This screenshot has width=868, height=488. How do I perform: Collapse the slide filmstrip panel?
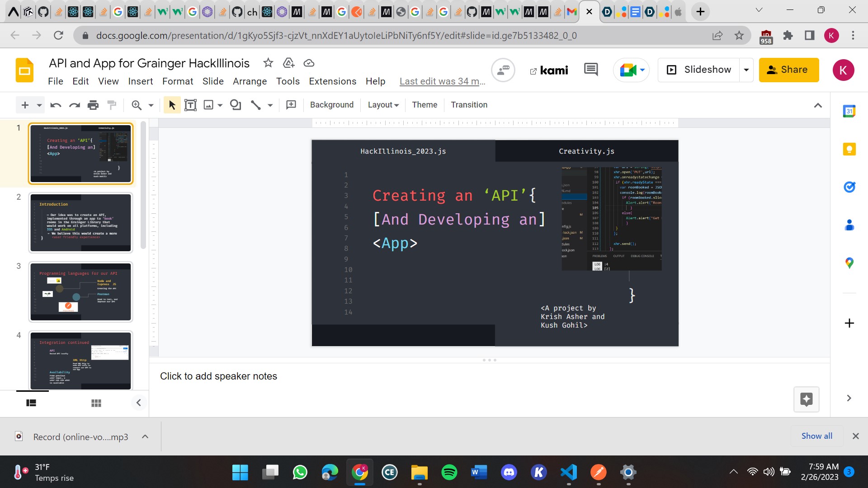tap(139, 403)
